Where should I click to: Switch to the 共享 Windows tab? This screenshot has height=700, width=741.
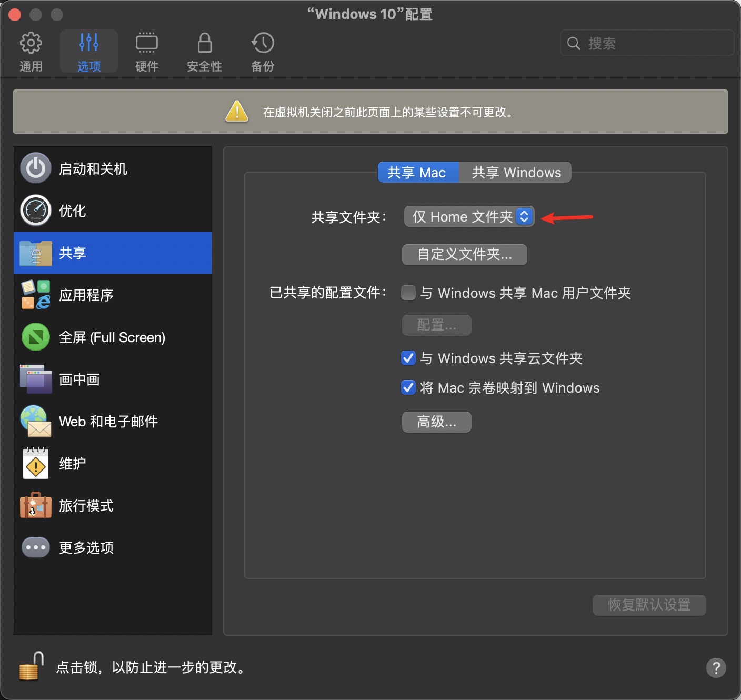click(515, 172)
